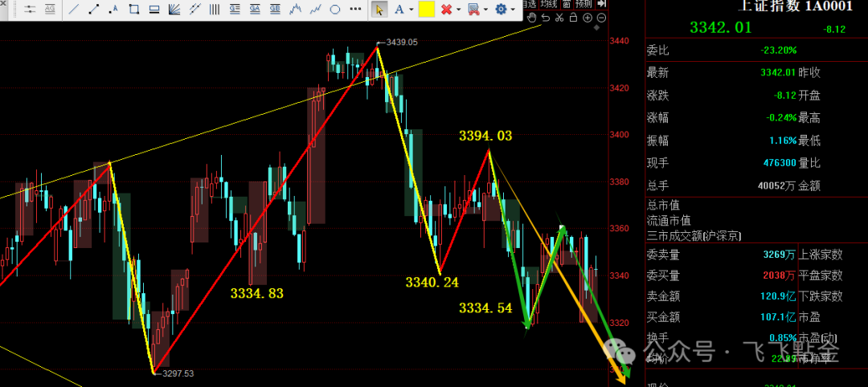Select the text annotation A tool
The width and height of the screenshot is (868, 387).
point(399,10)
